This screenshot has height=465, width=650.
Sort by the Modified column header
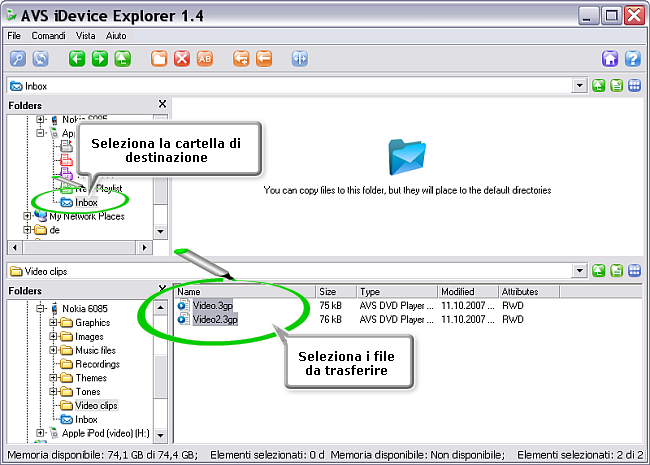[468, 292]
